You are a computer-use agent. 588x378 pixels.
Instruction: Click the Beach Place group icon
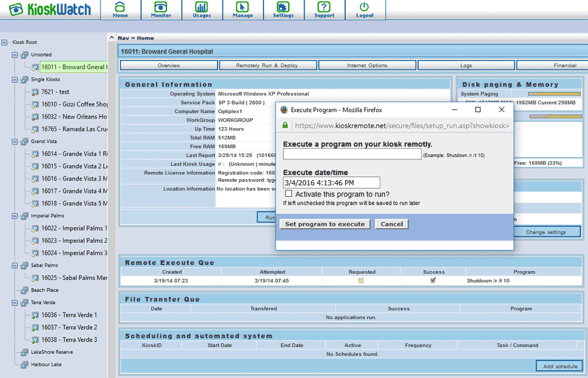point(24,290)
